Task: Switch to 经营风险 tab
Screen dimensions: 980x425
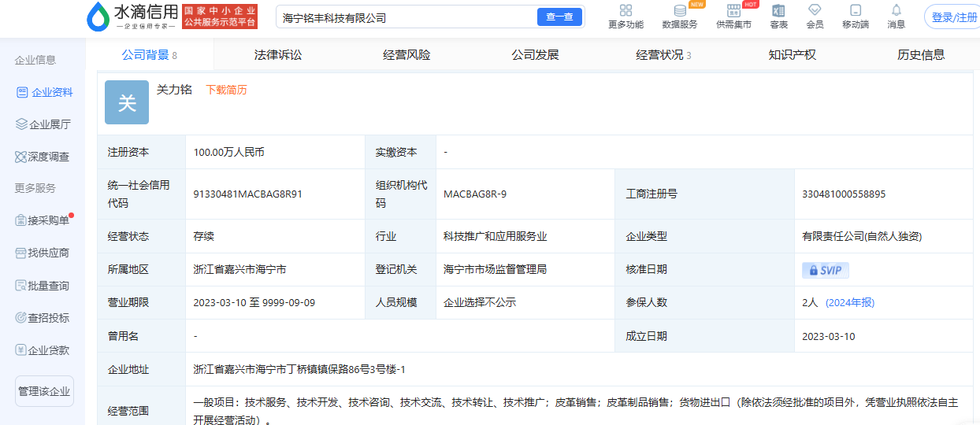Action: point(406,55)
